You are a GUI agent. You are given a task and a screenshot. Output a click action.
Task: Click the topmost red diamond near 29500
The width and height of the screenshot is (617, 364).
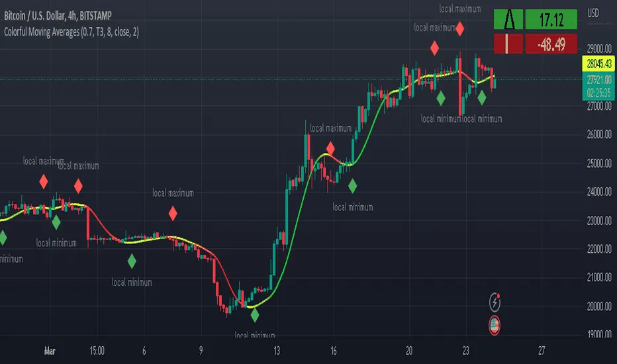click(x=459, y=28)
